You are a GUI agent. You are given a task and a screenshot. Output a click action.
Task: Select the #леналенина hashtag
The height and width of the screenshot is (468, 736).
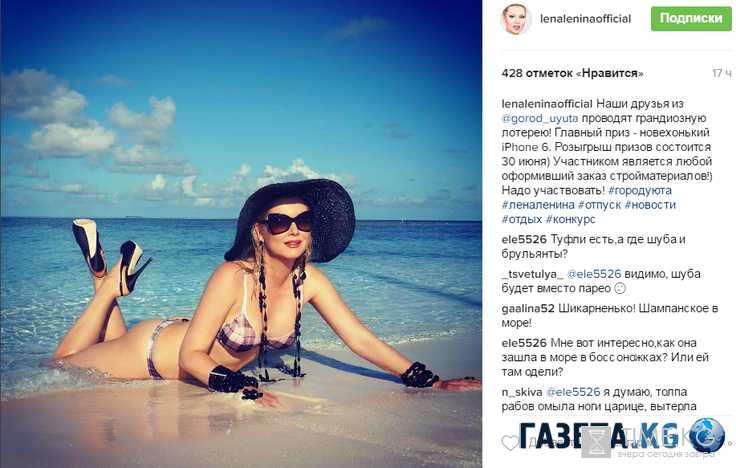[x=538, y=205]
